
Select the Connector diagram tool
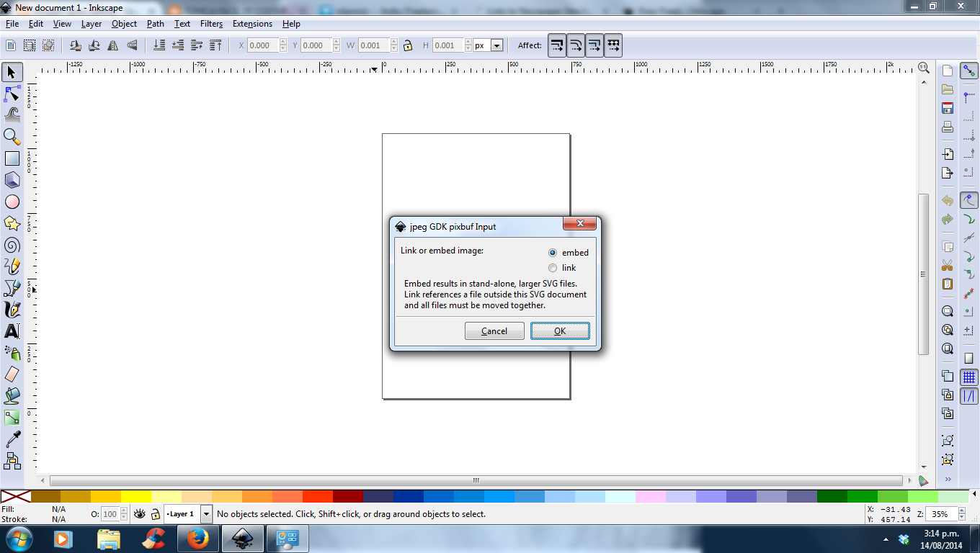coord(12,461)
